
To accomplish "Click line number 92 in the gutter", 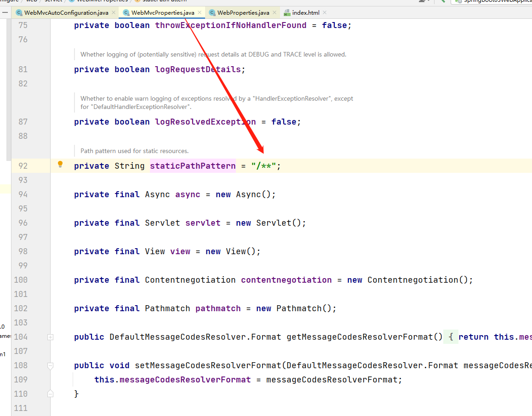I will (23, 166).
